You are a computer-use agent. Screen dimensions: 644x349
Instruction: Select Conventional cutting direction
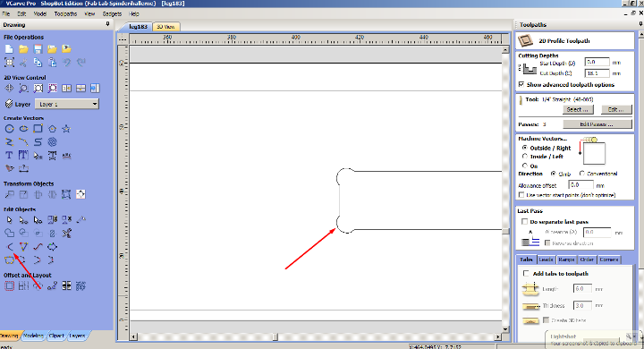(x=582, y=174)
